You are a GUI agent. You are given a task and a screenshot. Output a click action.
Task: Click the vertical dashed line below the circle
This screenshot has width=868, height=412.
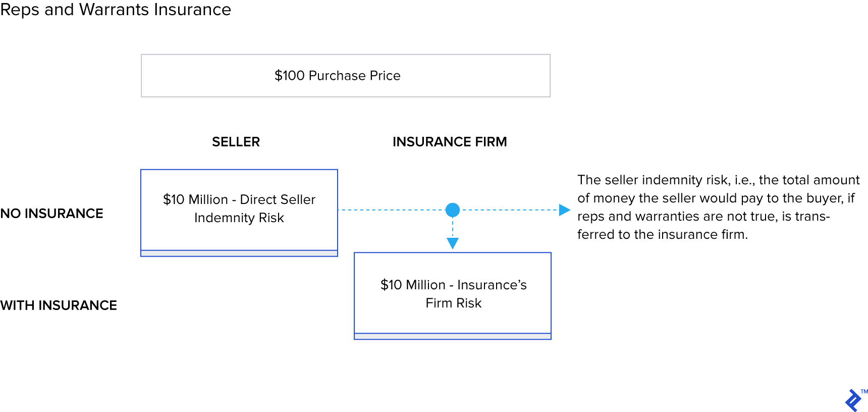pos(453,227)
